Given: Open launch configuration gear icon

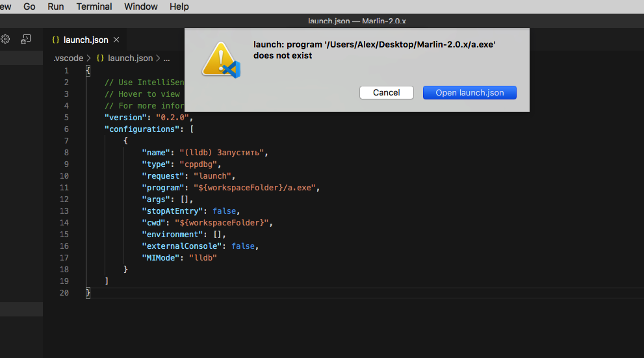Looking at the screenshot, I should (5, 40).
